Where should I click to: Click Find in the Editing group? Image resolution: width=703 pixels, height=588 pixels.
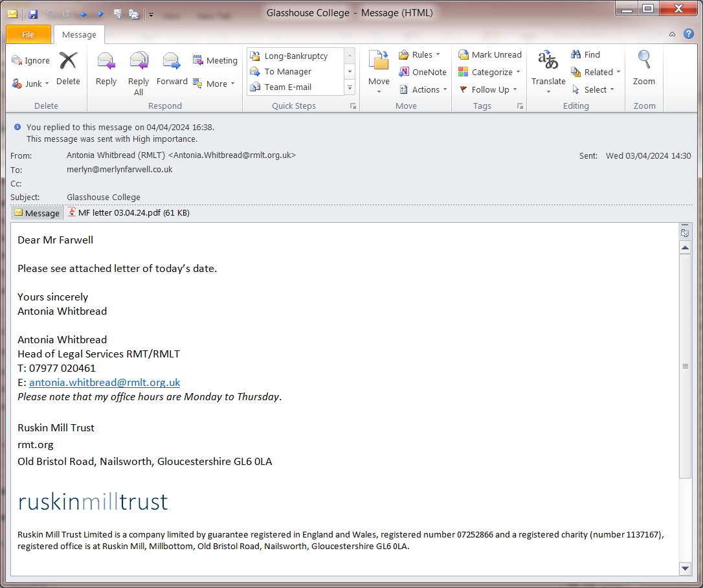point(586,54)
